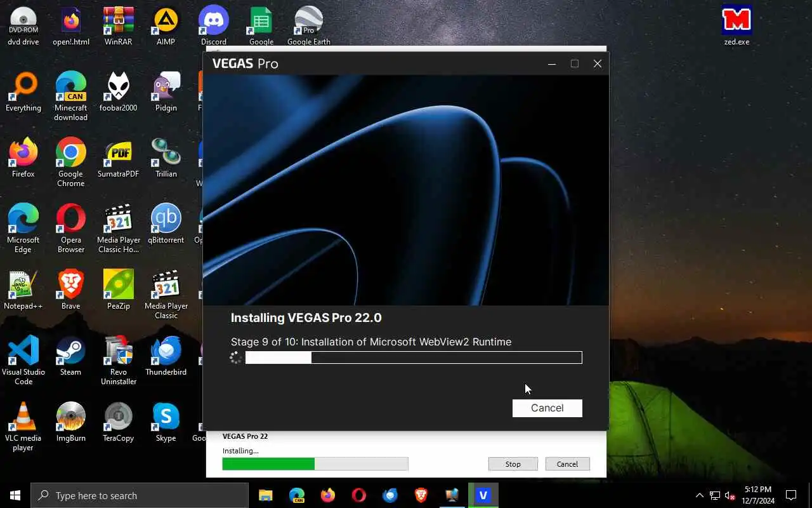This screenshot has width=812, height=508.
Task: Cancel the VEGAS Pro 22.0 installation
Action: tap(547, 408)
